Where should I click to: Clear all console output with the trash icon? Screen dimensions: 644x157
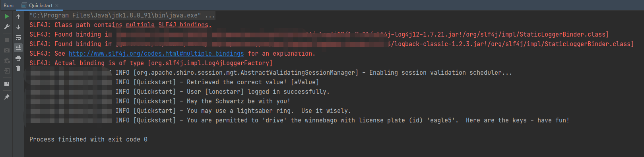click(18, 68)
